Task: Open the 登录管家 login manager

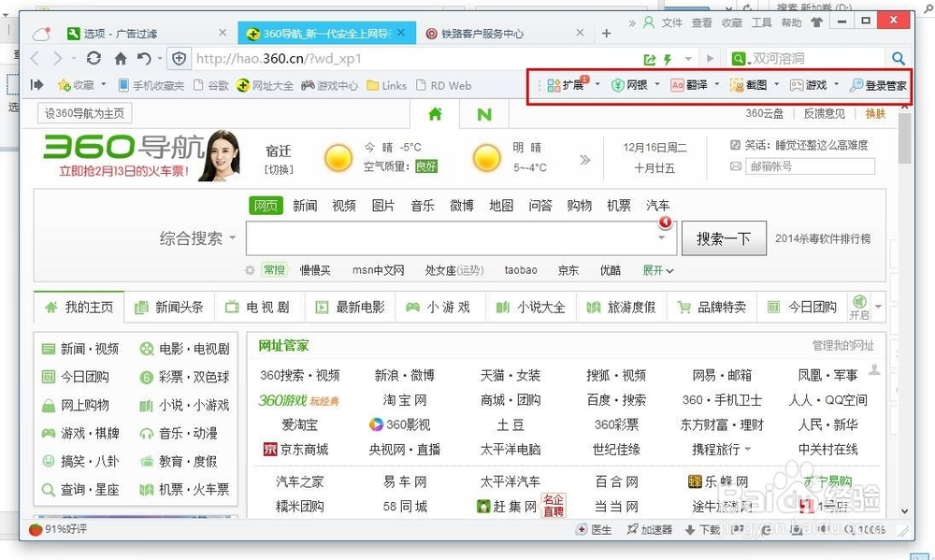Action: tap(878, 85)
